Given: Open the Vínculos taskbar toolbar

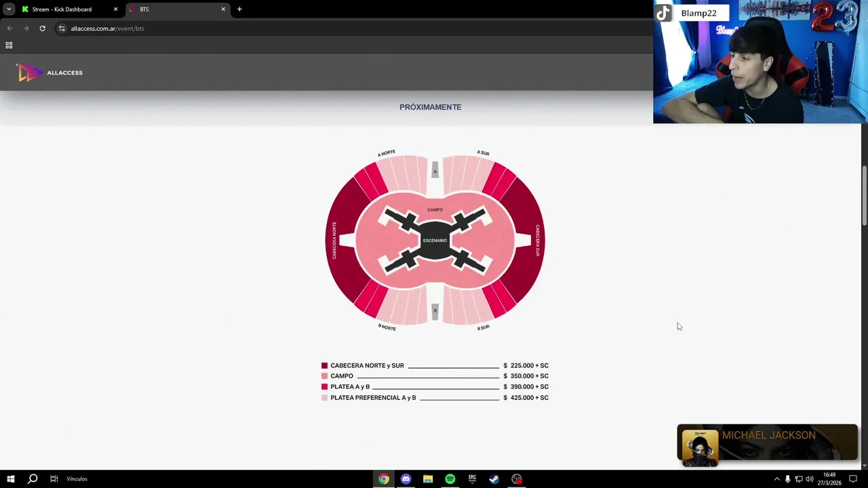Looking at the screenshot, I should pos(77,479).
